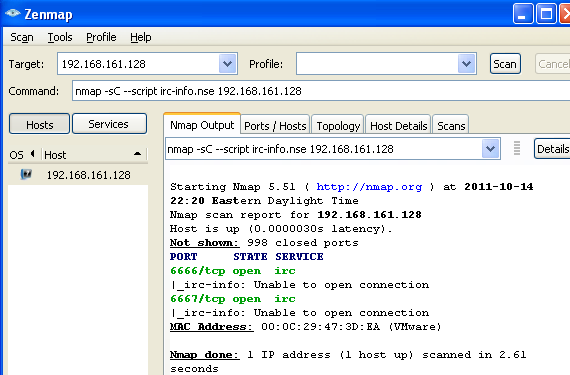Image resolution: width=570 pixels, height=375 pixels.
Task: Click the Cancel button
Action: click(553, 64)
